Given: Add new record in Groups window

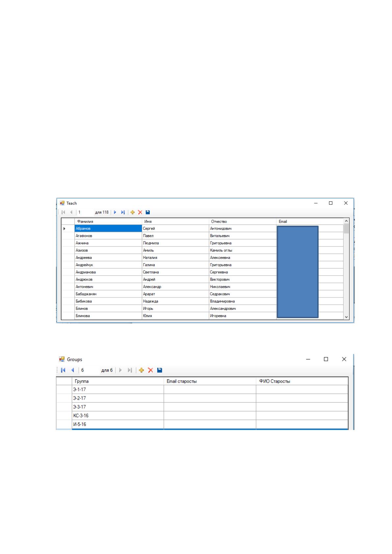Looking at the screenshot, I should tap(142, 370).
